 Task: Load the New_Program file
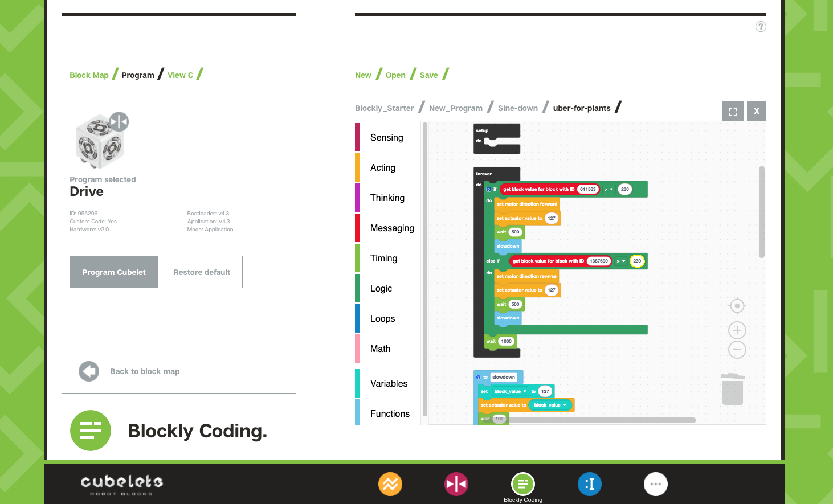click(x=456, y=108)
